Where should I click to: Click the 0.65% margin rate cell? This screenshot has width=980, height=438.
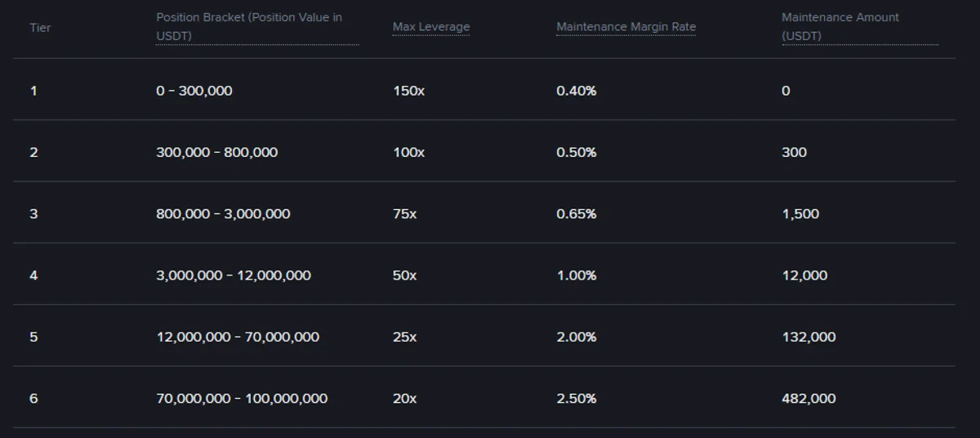click(x=577, y=214)
